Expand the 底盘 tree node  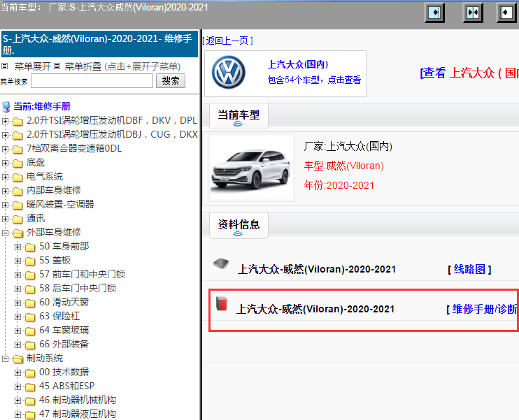point(5,163)
